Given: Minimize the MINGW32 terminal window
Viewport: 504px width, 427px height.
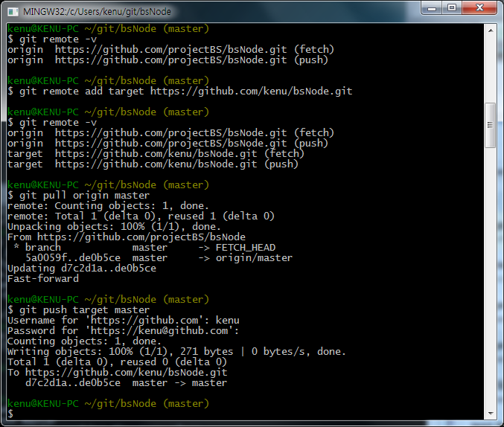Looking at the screenshot, I should click(432, 7).
